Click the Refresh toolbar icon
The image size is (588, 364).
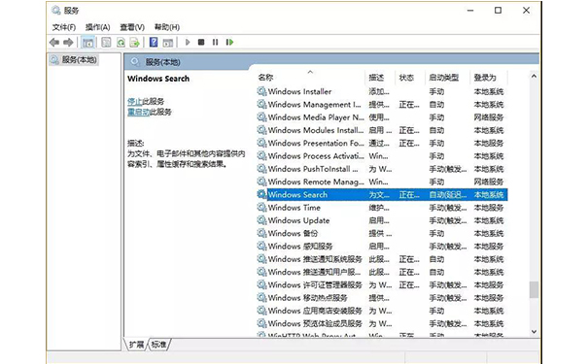pyautogui.click(x=121, y=43)
